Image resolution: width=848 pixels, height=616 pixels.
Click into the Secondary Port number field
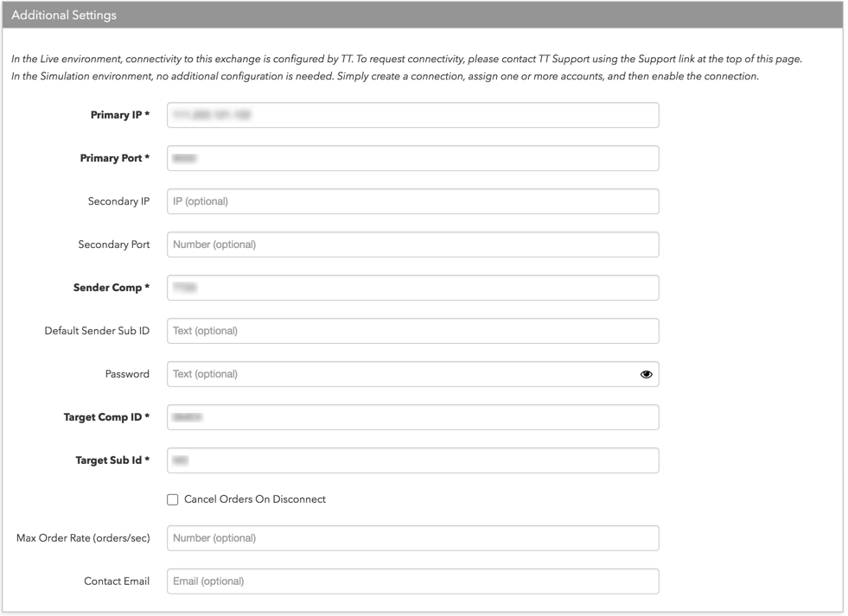tap(412, 244)
